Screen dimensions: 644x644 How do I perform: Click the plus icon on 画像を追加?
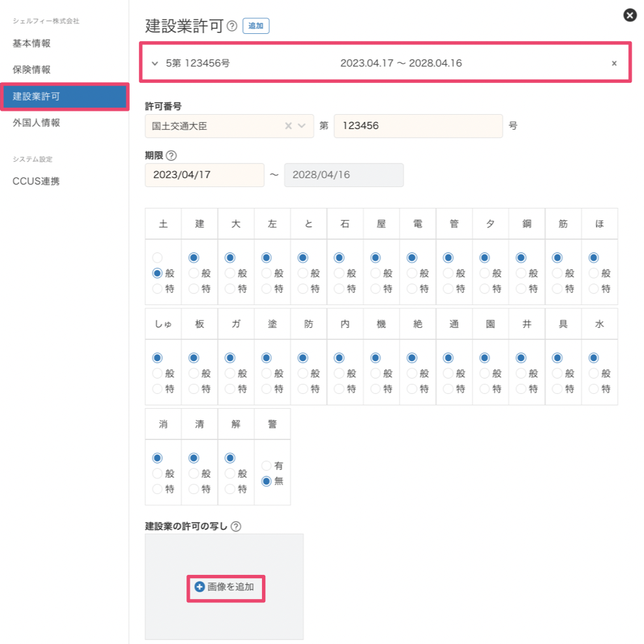pos(199,586)
